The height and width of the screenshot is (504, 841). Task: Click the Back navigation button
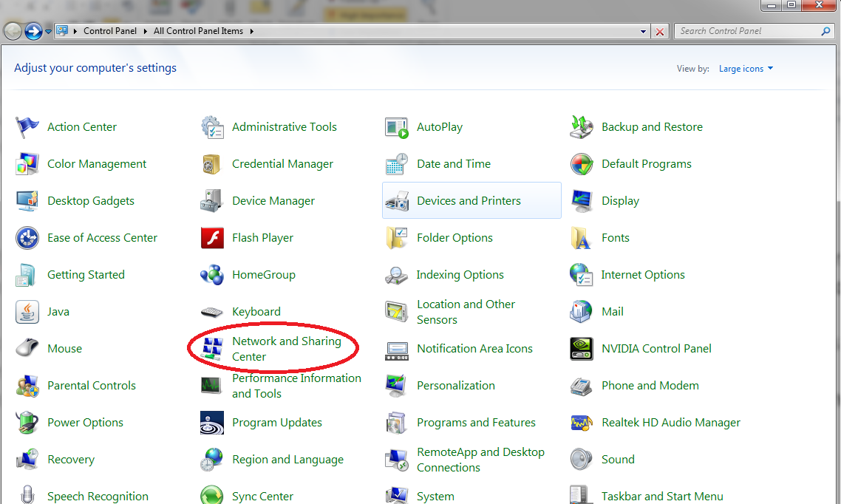click(x=13, y=31)
